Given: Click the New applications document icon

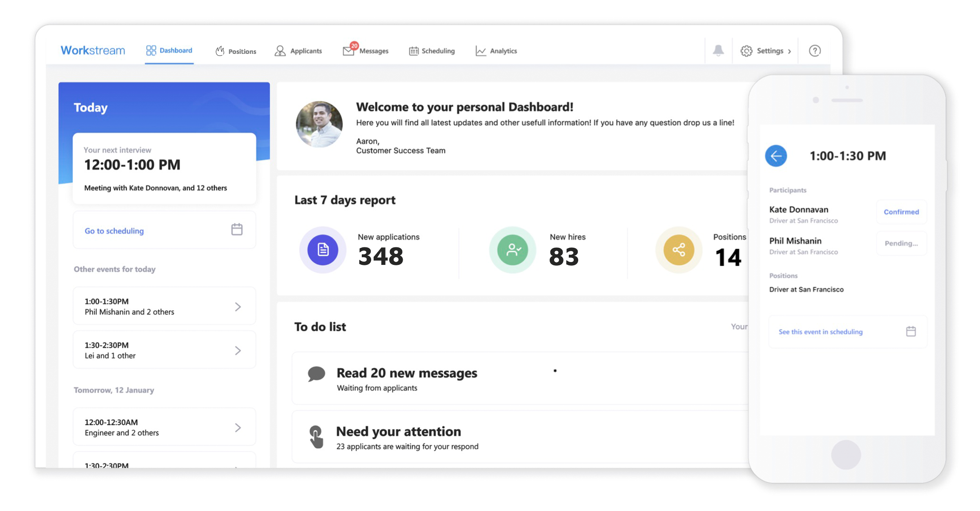Looking at the screenshot, I should pos(323,250).
